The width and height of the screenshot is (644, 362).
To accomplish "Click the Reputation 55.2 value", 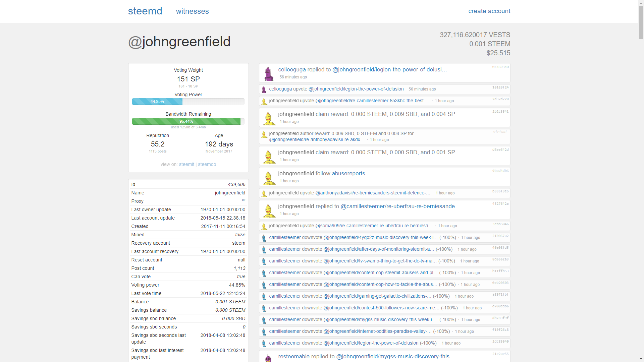I will [158, 144].
